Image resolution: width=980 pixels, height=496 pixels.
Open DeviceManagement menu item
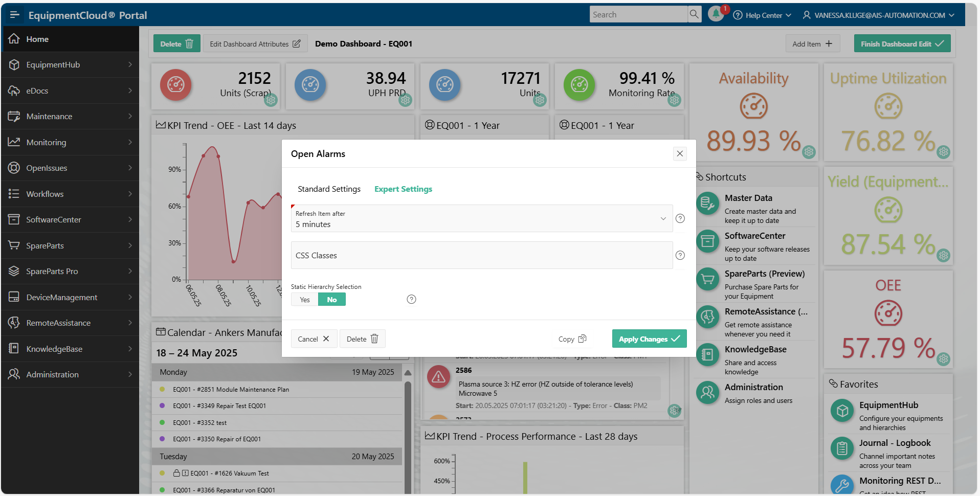coord(70,297)
